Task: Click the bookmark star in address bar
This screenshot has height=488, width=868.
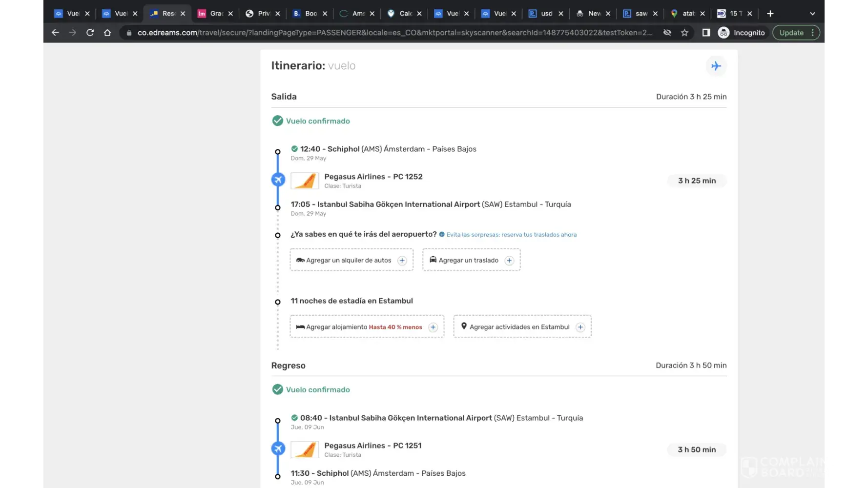Action: coord(684,33)
